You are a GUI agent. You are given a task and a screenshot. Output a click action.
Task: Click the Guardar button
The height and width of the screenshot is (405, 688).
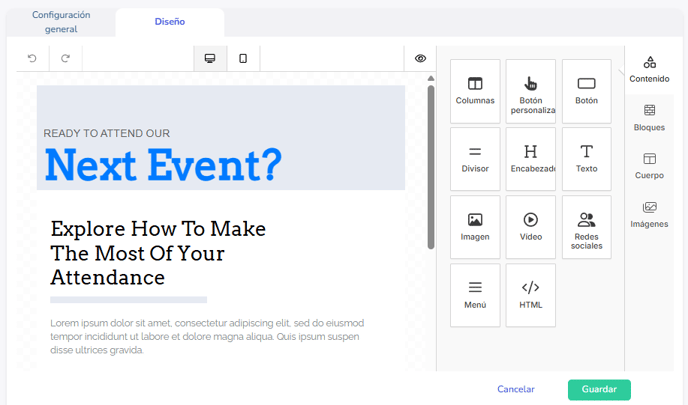599,389
